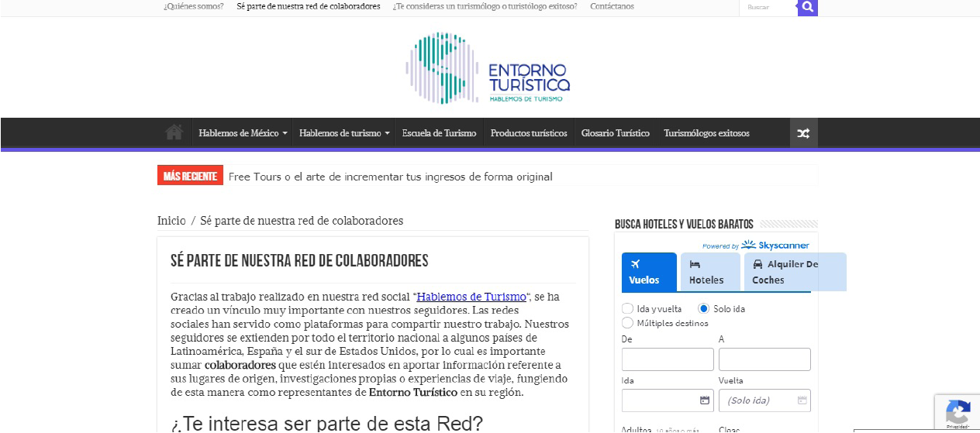Expand the Hablemos de México menu
The image size is (980, 433).
tap(242, 133)
